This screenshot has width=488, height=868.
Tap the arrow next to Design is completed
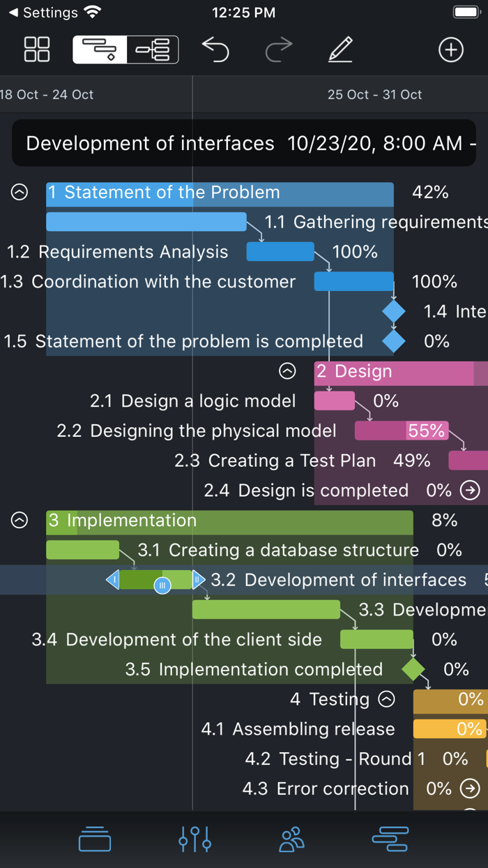pos(471,491)
